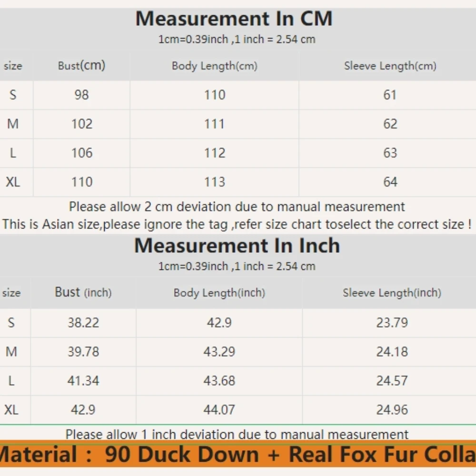The image size is (476, 476).
Task: Click bust value 102 for size M
Action: pyautogui.click(x=82, y=124)
